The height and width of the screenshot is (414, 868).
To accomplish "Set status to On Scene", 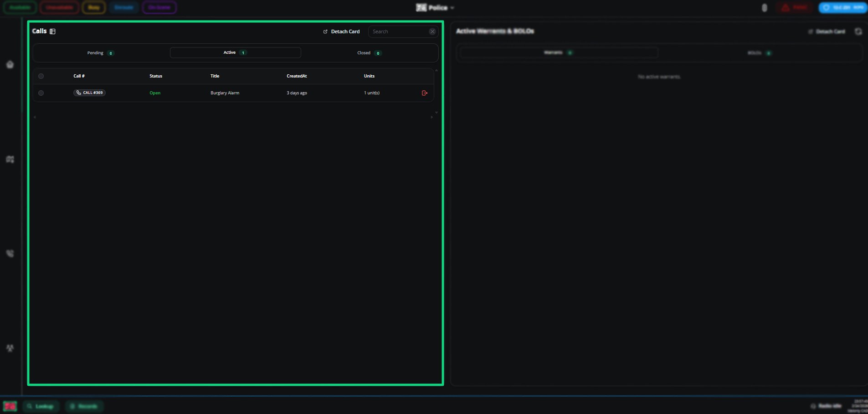I will coord(159,7).
